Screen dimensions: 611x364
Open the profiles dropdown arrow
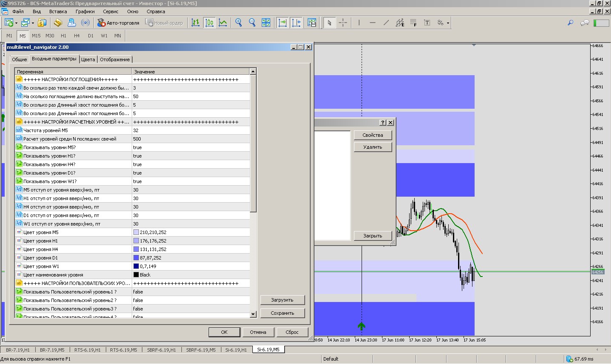33,23
